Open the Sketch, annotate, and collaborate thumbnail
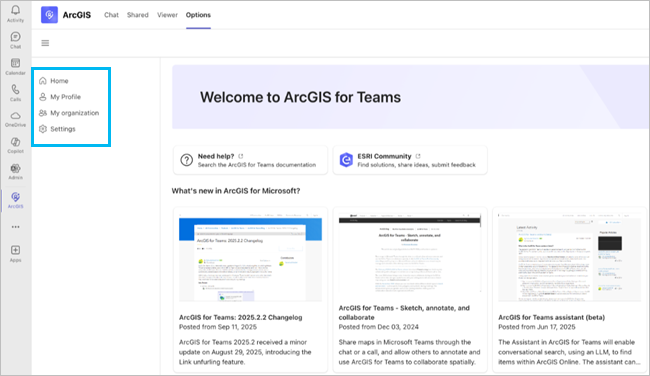The height and width of the screenshot is (376, 650). (410, 253)
